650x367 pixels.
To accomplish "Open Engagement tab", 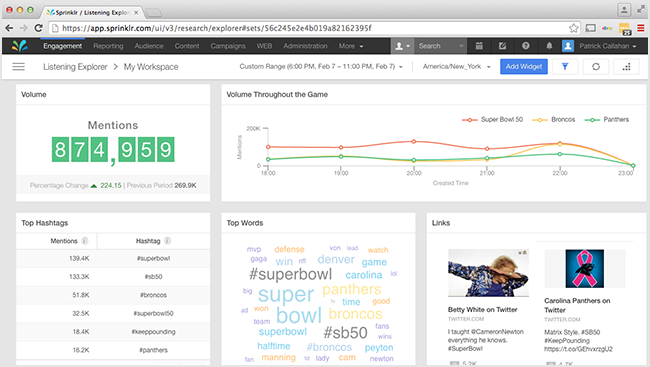I will point(63,46).
